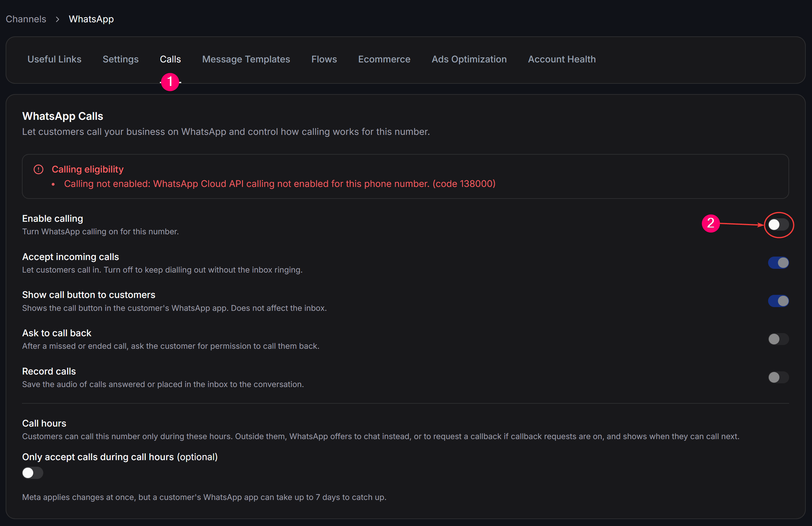Open the Ecommerce tab
Image resolution: width=812 pixels, height=526 pixels.
click(384, 59)
